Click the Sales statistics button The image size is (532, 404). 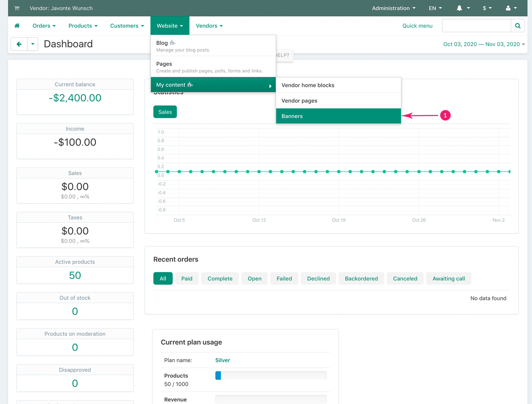[165, 112]
